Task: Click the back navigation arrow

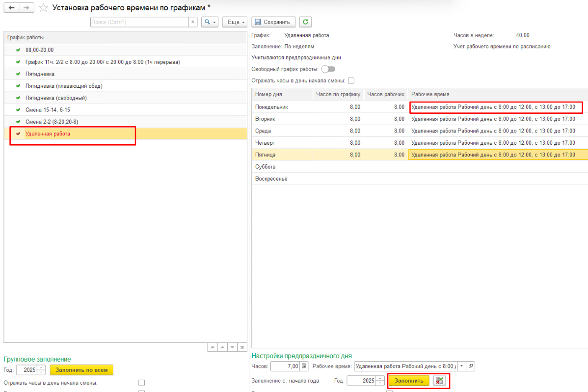Action: (x=11, y=8)
